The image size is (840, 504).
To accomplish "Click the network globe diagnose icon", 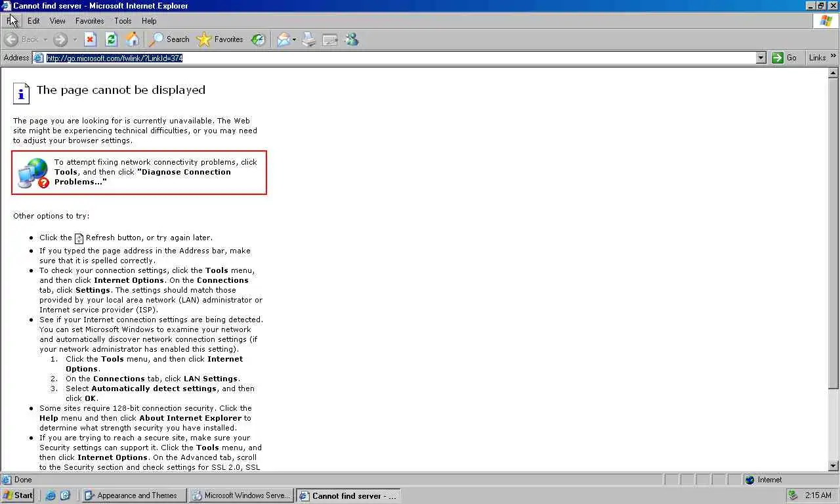I will coord(33,173).
